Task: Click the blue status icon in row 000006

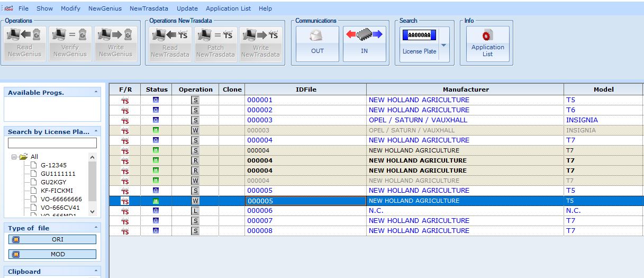Action: pyautogui.click(x=156, y=210)
